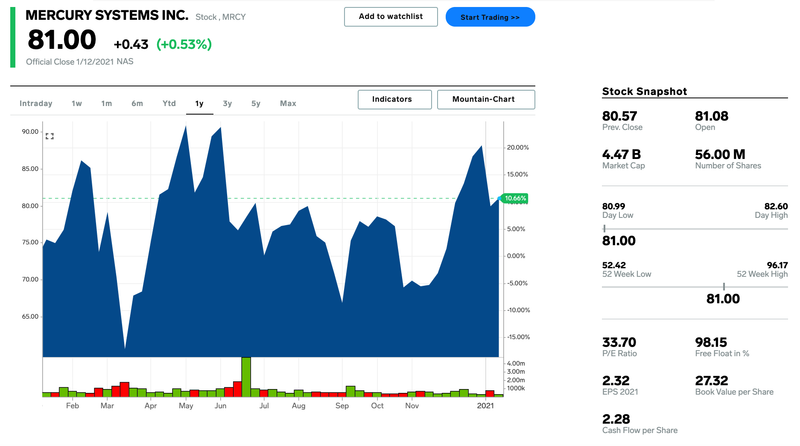The image size is (800, 446).
Task: Click the 20.00% percent axis label
Action: 517,147
